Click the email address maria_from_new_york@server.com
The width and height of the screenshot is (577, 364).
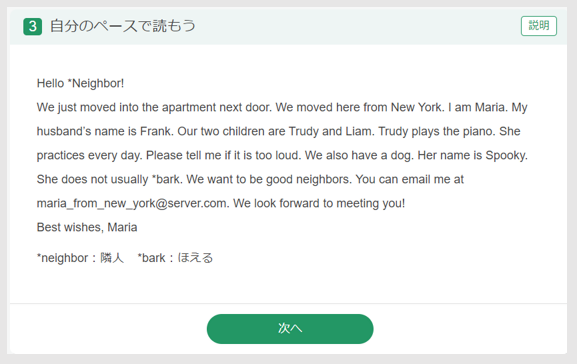tap(133, 204)
